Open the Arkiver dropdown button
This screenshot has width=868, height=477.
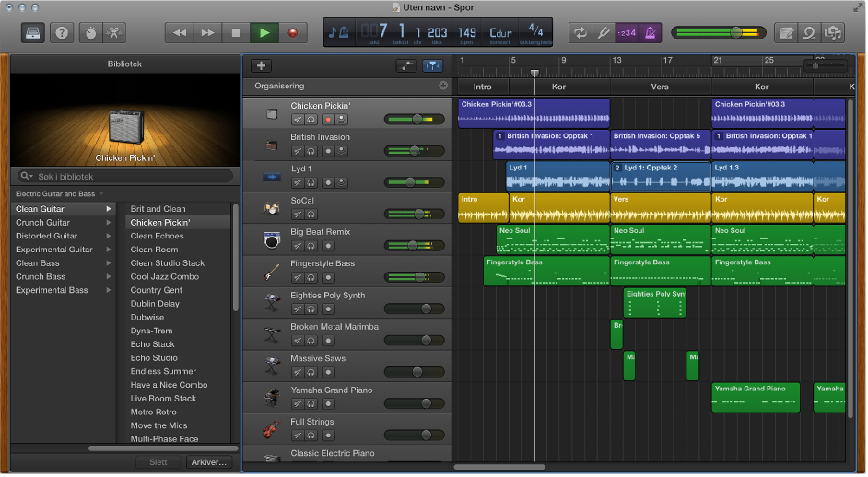pos(209,462)
